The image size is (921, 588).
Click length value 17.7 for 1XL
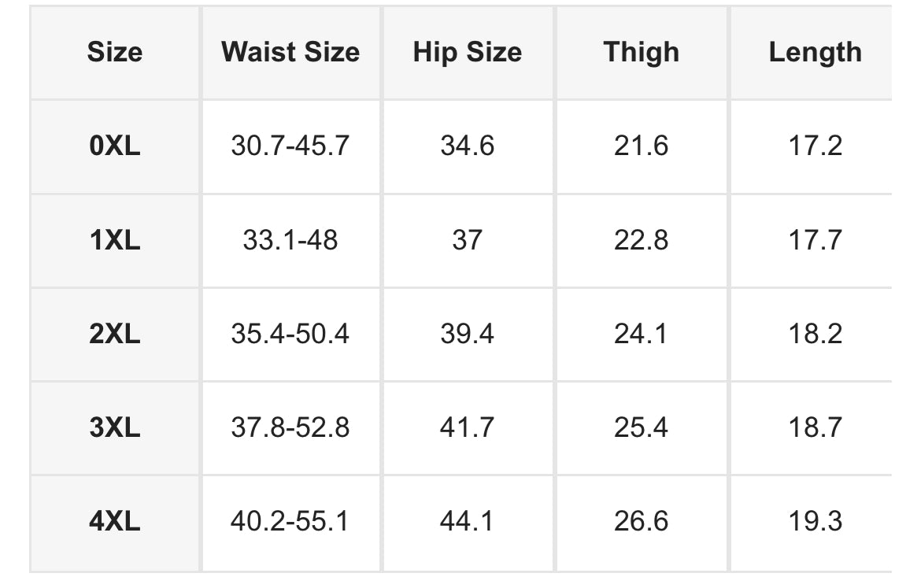pos(816,239)
